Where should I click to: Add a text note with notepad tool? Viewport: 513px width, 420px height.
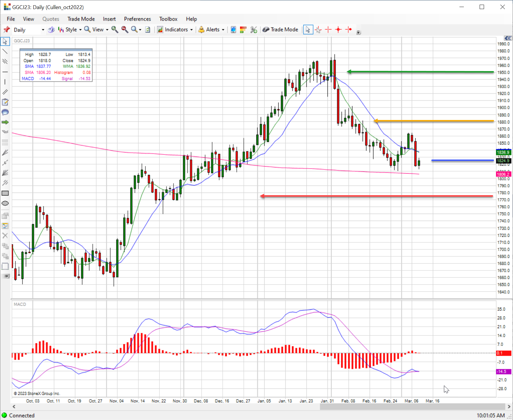click(5, 102)
